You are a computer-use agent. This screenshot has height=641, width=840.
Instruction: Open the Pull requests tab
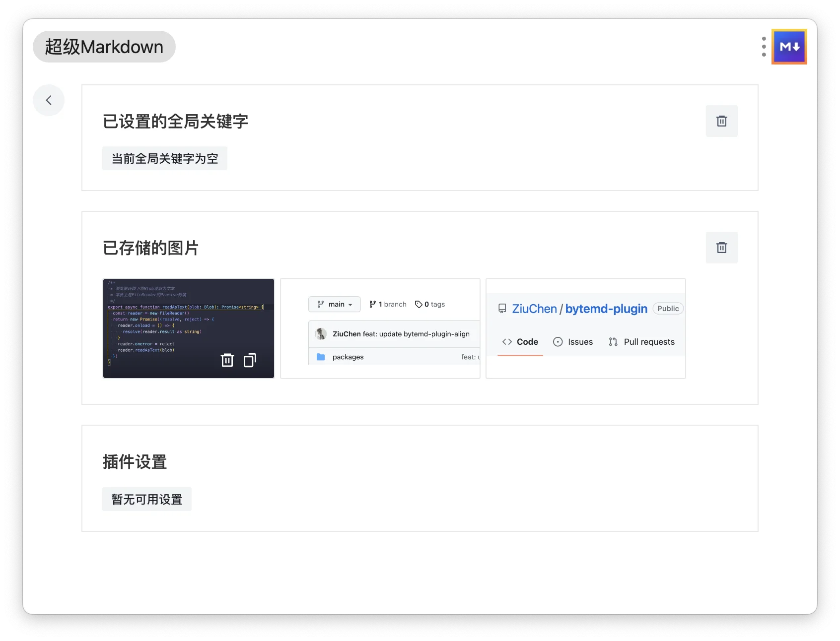(x=642, y=342)
